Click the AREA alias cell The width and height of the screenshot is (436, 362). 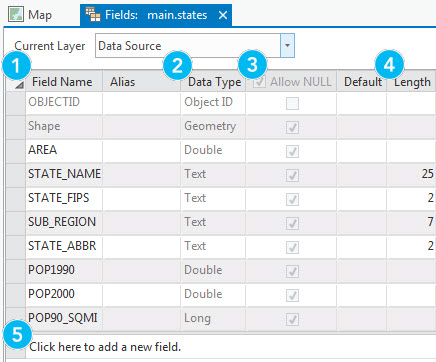141,151
